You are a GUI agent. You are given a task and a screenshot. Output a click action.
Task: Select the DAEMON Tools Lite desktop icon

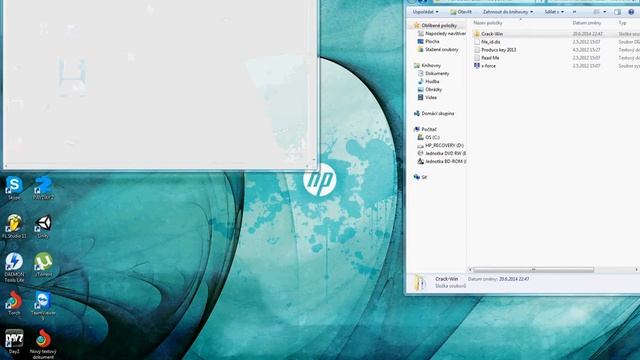point(14,267)
